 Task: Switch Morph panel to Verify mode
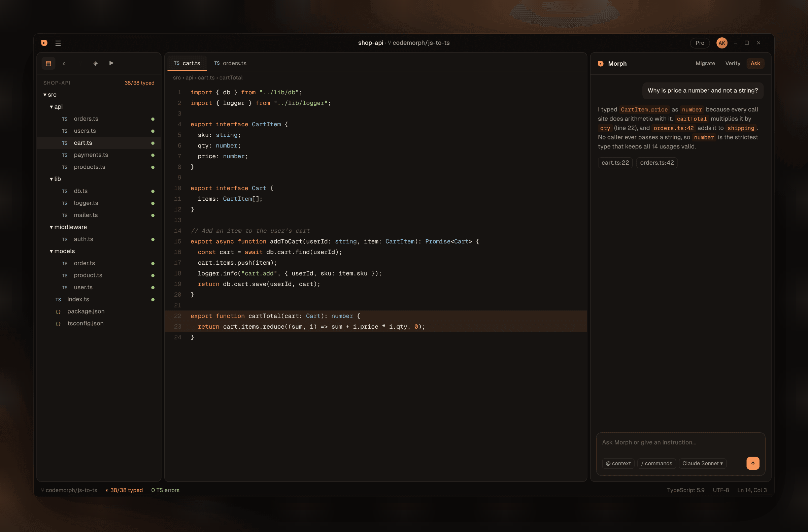(x=733, y=64)
